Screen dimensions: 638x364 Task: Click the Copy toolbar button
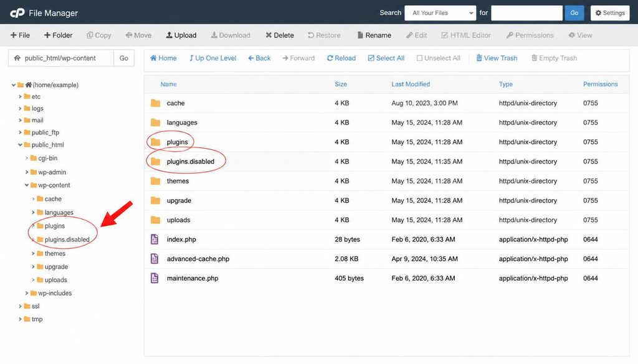tap(99, 35)
